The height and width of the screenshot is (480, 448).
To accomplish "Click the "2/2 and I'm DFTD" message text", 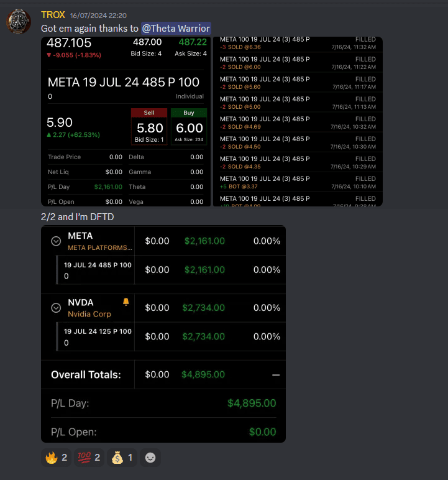I will point(78,217).
